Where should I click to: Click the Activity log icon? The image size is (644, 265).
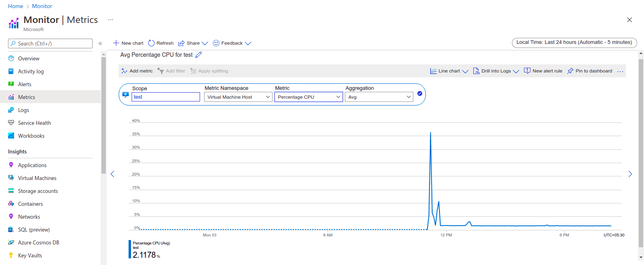pos(11,71)
